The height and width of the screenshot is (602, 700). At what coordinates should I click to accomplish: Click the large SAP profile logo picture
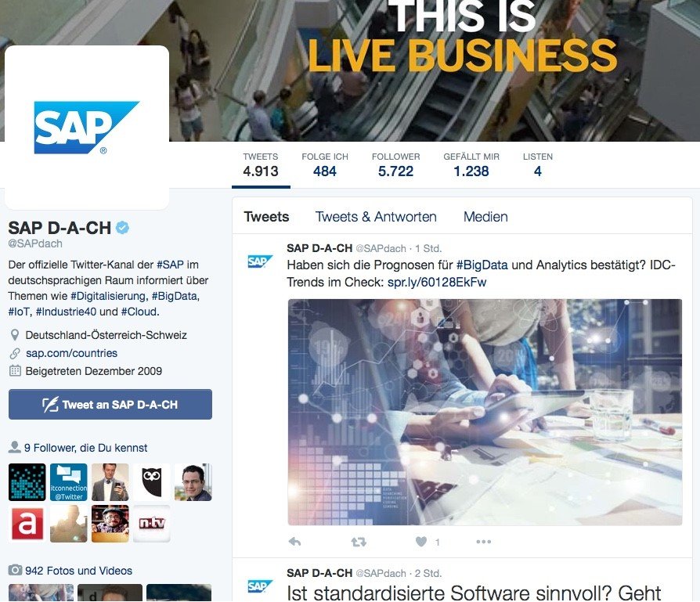pyautogui.click(x=87, y=127)
